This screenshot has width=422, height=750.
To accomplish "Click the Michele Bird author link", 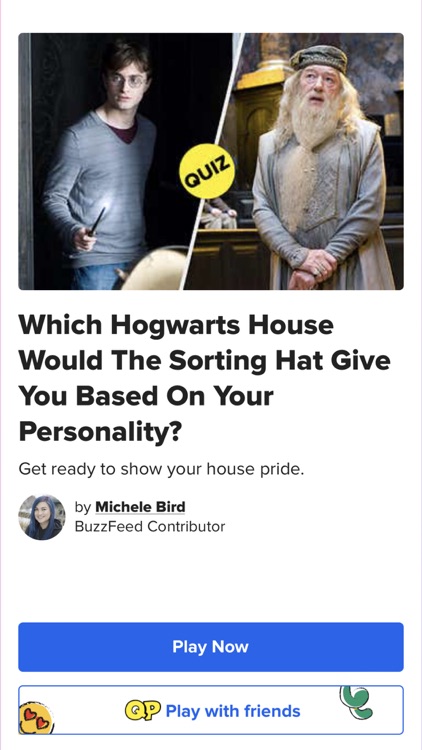I will pos(140,507).
